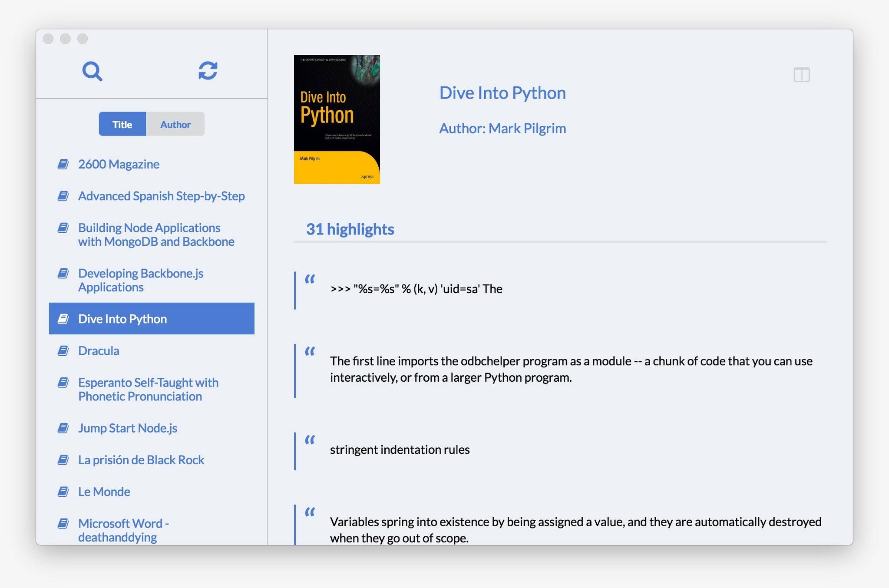Click the Author: Mark Pilgrim line
This screenshot has height=588, width=889.
[x=502, y=129]
